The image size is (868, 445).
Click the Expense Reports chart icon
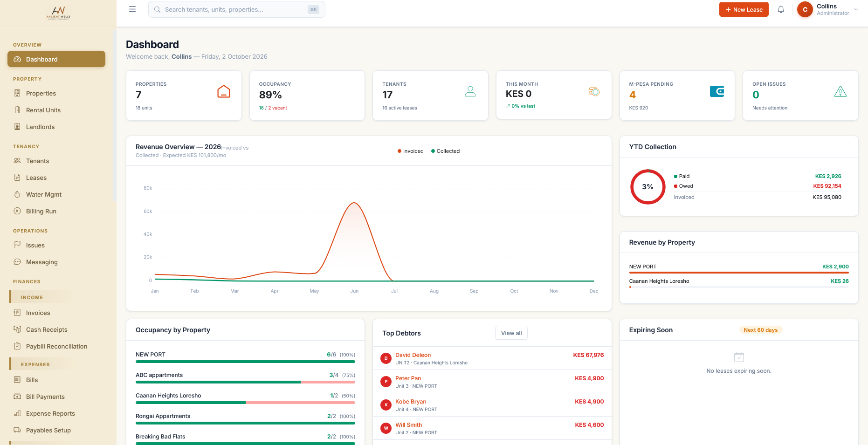[x=17, y=413]
